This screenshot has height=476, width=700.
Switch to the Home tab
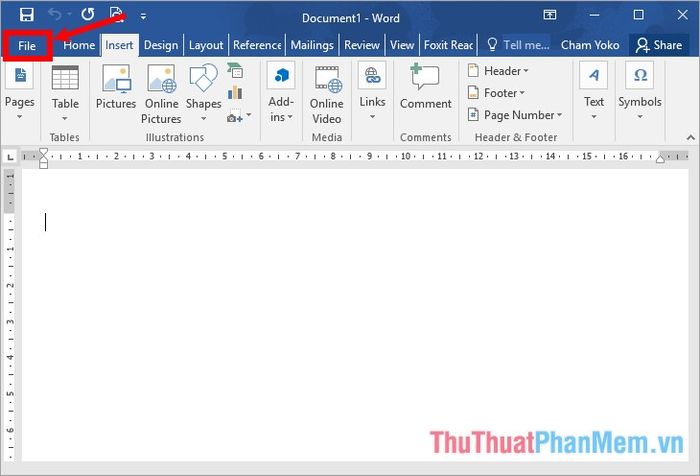(x=79, y=45)
